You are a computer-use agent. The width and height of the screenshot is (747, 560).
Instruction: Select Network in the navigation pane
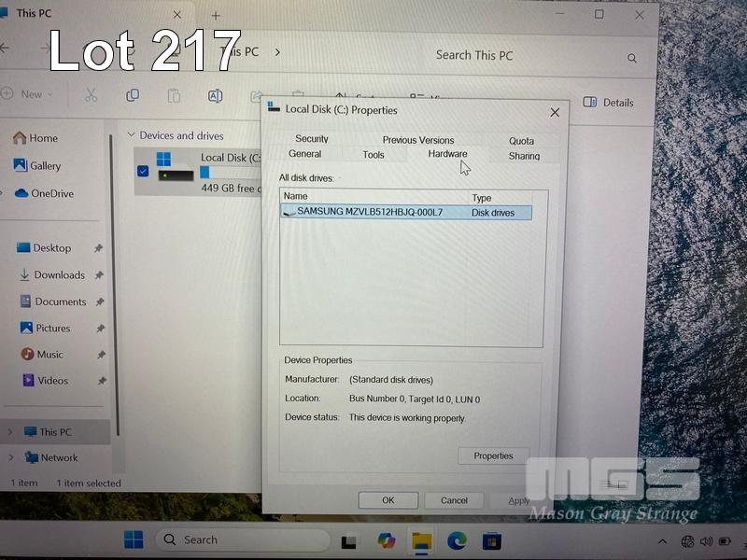[x=51, y=457]
